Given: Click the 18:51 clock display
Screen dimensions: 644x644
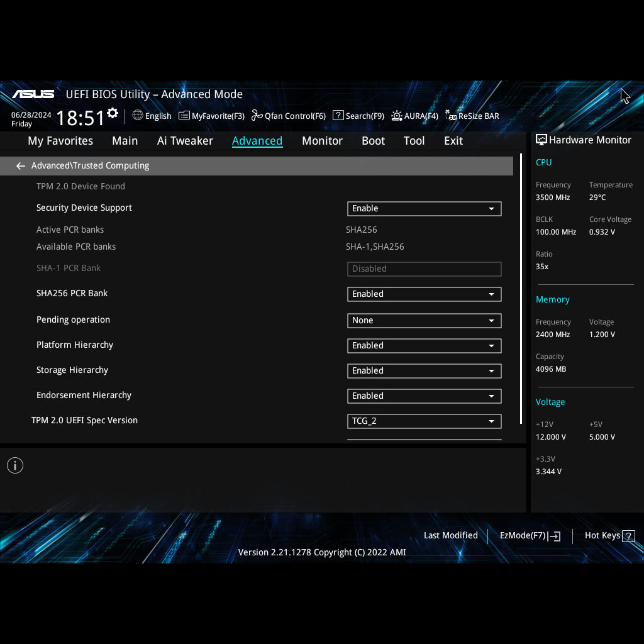Looking at the screenshot, I should [x=80, y=118].
